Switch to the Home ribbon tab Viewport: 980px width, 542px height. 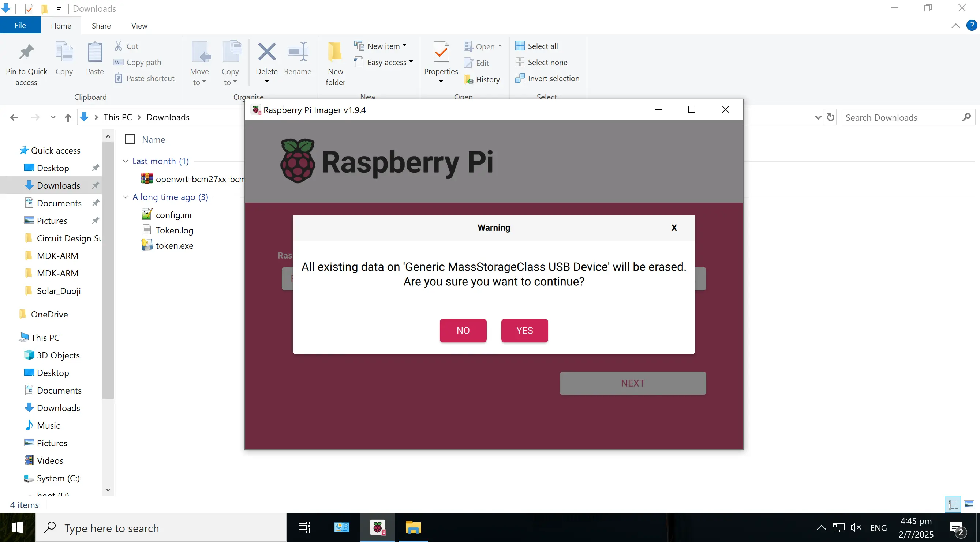pyautogui.click(x=61, y=26)
